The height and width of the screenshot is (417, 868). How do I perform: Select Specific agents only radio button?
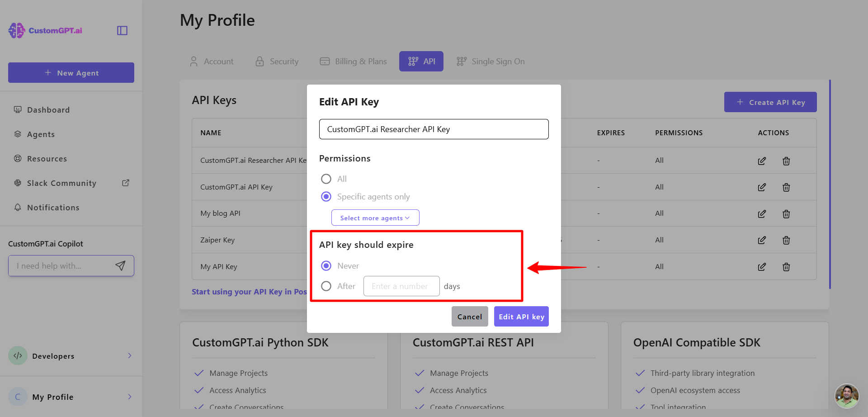tap(326, 197)
